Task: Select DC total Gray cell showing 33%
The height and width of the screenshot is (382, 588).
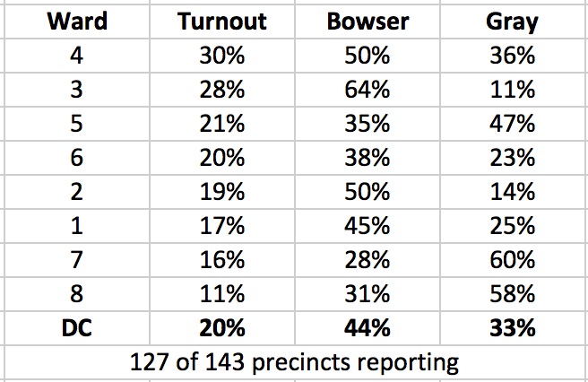Action: coord(513,328)
